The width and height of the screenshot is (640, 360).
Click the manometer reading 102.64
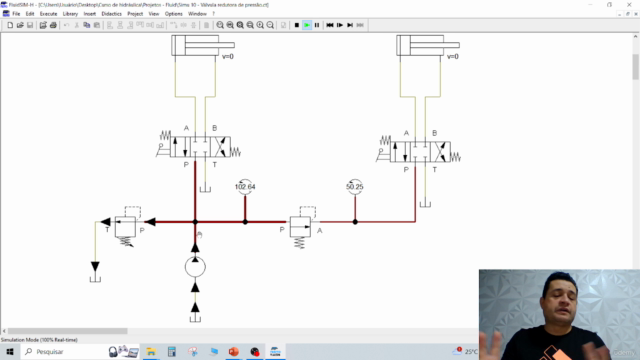245,187
